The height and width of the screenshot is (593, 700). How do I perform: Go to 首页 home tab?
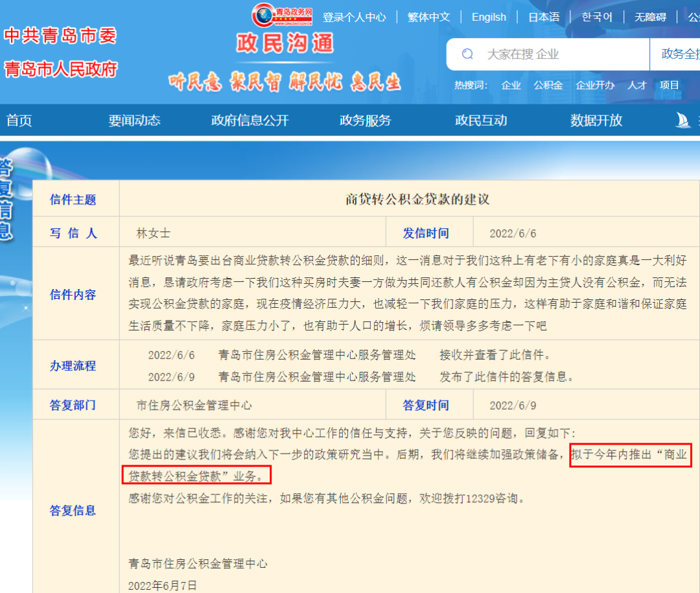(x=19, y=120)
